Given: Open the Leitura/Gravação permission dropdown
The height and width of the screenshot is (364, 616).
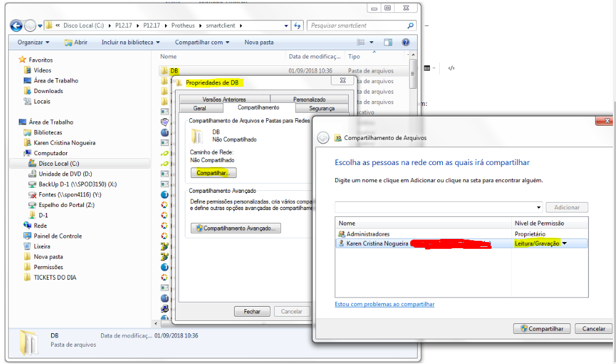Looking at the screenshot, I should coord(564,243).
